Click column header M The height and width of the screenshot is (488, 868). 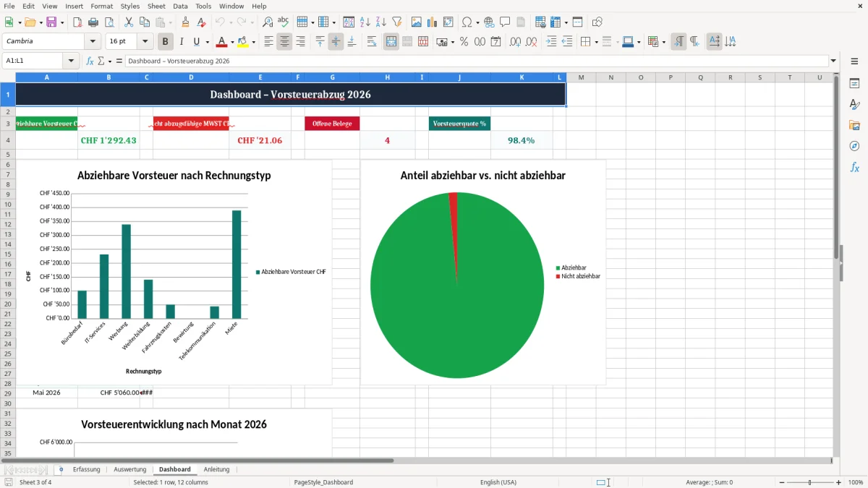pos(581,77)
